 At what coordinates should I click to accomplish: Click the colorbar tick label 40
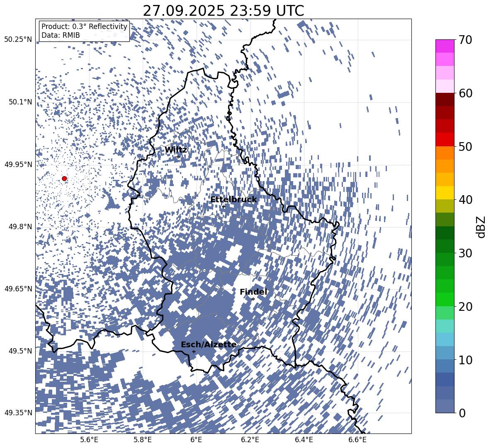tap(466, 200)
